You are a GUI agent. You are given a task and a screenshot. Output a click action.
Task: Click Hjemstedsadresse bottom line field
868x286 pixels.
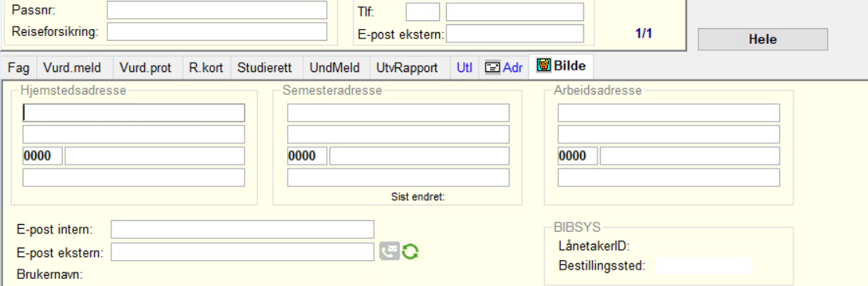(133, 178)
